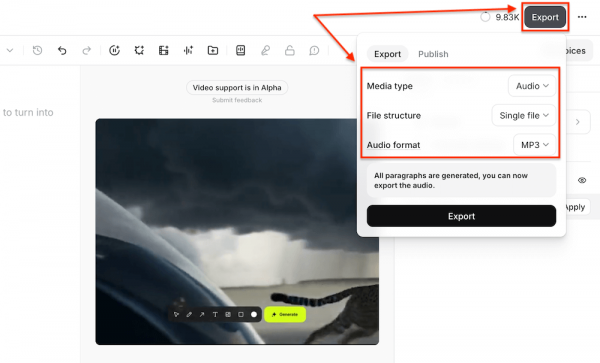Click the storm video preview thumbnail
The height and width of the screenshot is (363, 600).
pyautogui.click(x=237, y=231)
